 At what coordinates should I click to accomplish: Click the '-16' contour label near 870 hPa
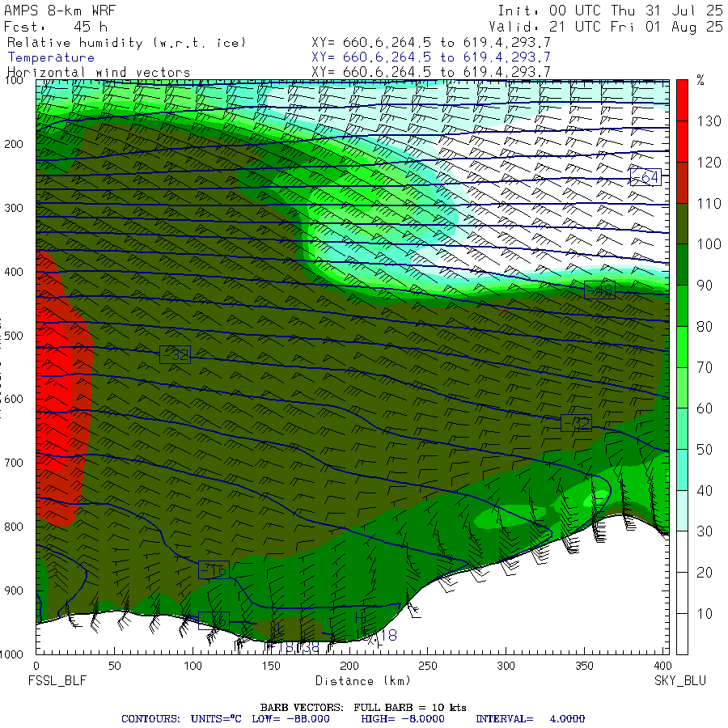click(x=214, y=569)
